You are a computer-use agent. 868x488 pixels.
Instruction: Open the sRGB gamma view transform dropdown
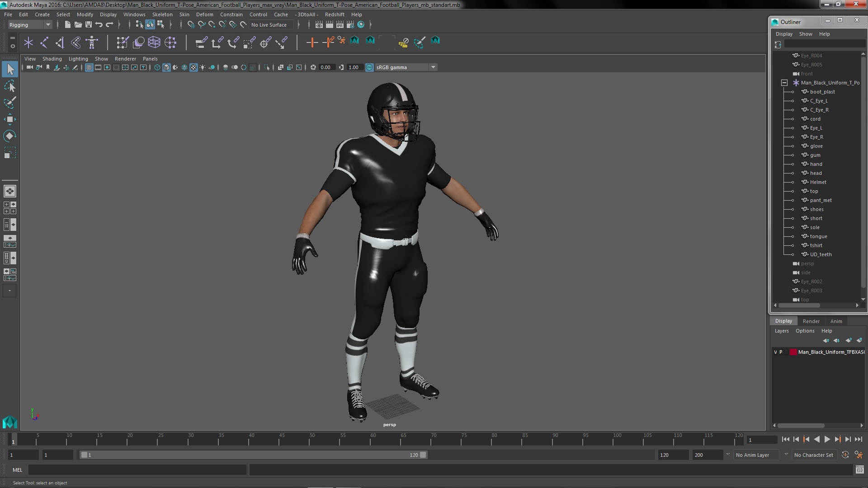(x=406, y=67)
